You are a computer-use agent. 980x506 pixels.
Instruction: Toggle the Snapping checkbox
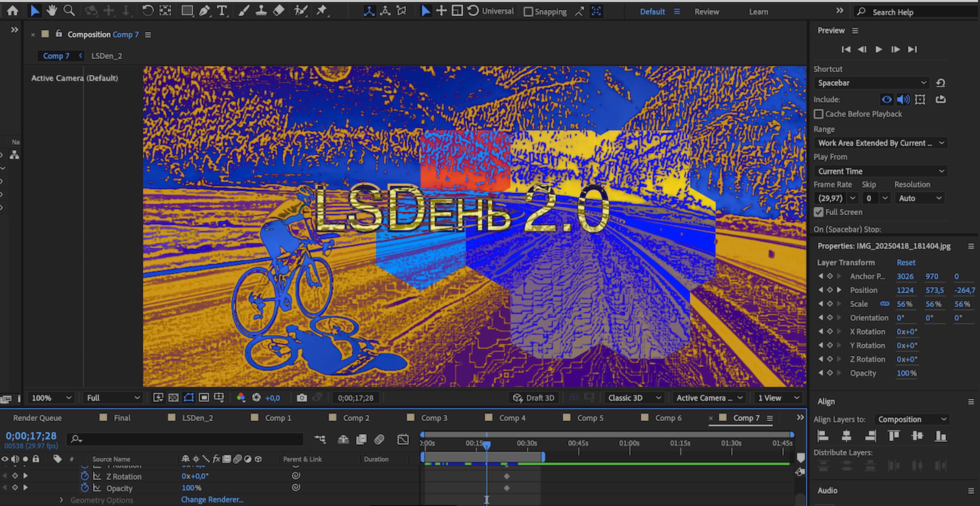[528, 11]
